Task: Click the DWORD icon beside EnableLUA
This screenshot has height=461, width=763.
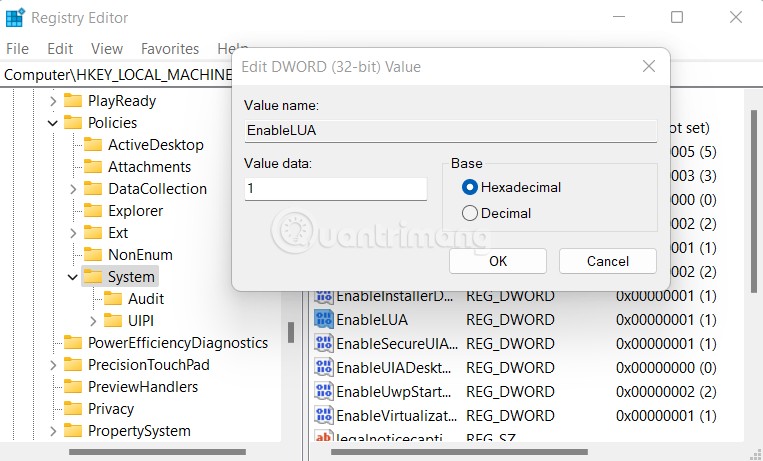Action: coord(324,319)
